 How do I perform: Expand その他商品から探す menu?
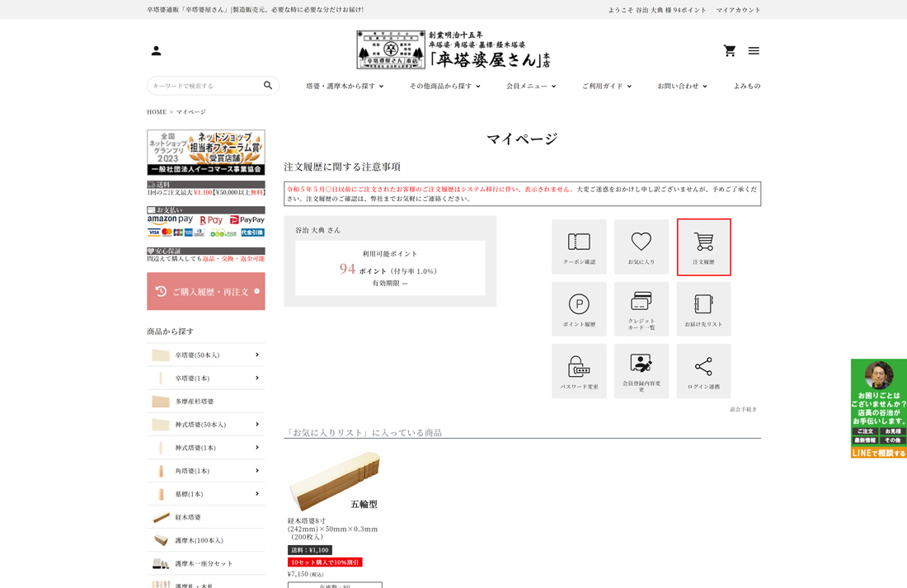444,86
